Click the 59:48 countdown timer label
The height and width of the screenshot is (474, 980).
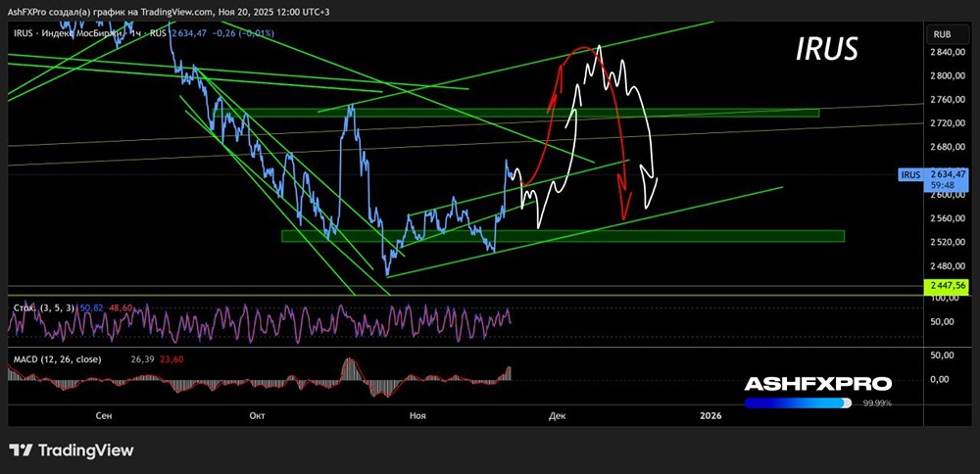pyautogui.click(x=941, y=185)
